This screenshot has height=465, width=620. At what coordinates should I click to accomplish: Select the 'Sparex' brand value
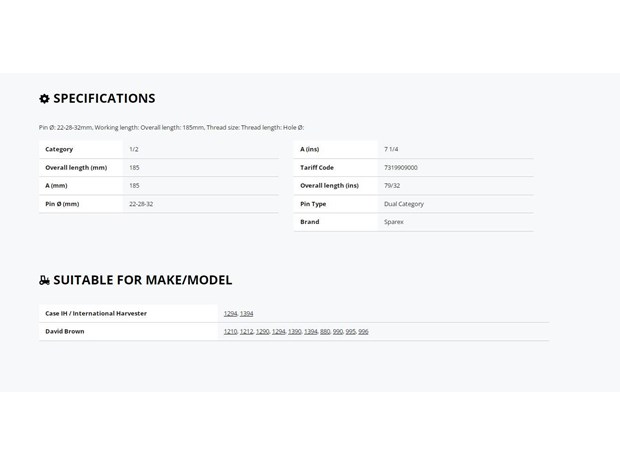pyautogui.click(x=394, y=222)
